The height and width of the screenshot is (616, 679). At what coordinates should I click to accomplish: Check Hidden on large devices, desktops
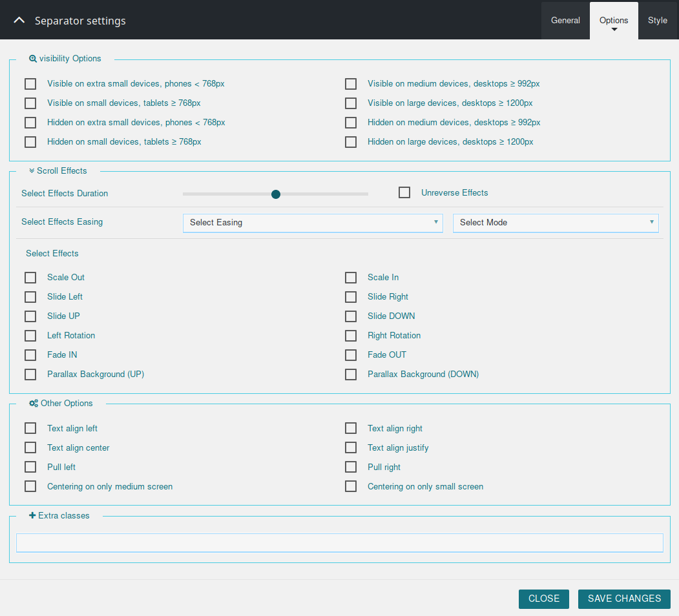pos(351,141)
